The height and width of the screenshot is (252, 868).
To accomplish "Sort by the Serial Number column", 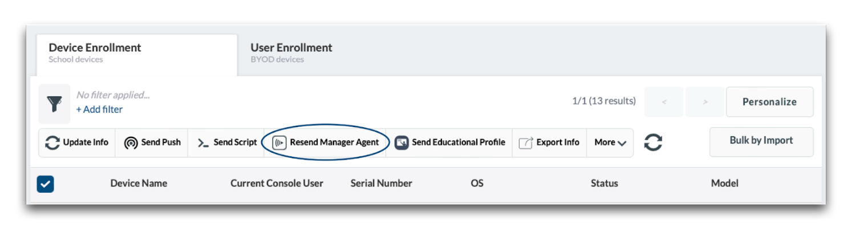I will tap(381, 184).
